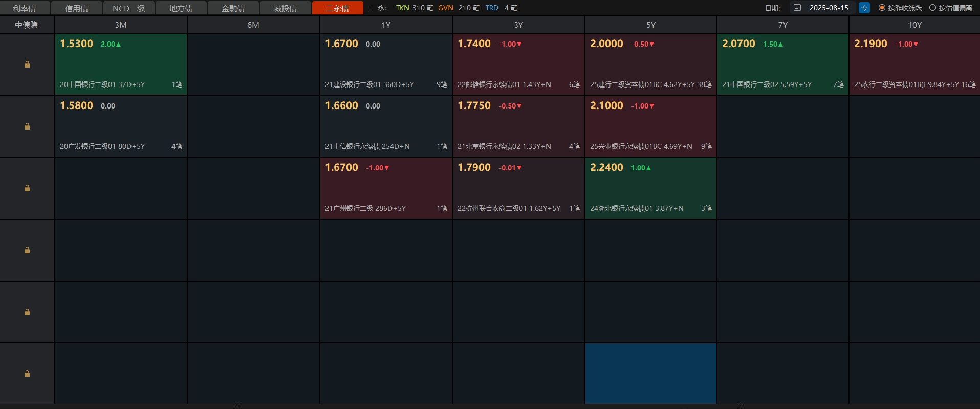Viewport: 980px width, 409px height.
Task: Select bond 21建设银行二级01 360D+5Y
Action: tap(369, 84)
